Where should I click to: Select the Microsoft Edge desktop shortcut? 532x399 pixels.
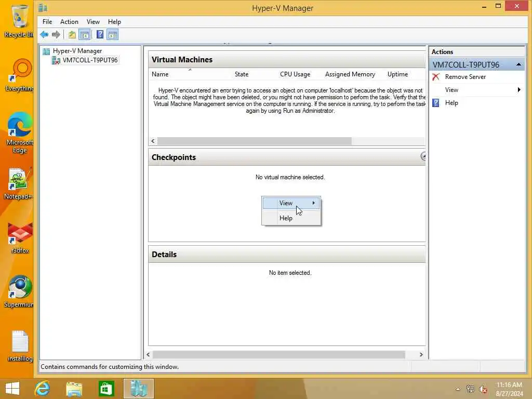19,133
